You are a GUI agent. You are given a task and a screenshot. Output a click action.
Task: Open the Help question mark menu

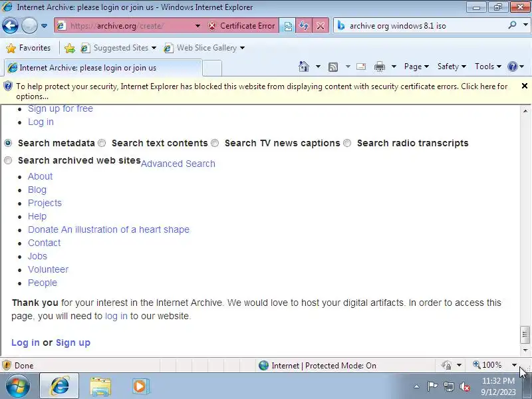pos(516,66)
